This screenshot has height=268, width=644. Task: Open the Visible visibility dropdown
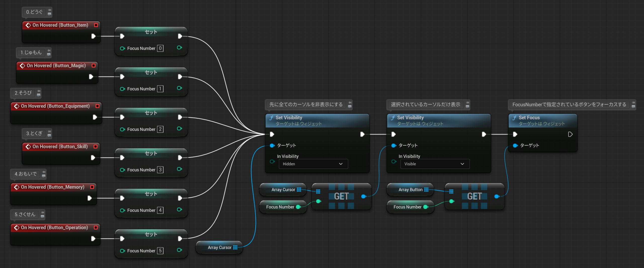tap(434, 164)
